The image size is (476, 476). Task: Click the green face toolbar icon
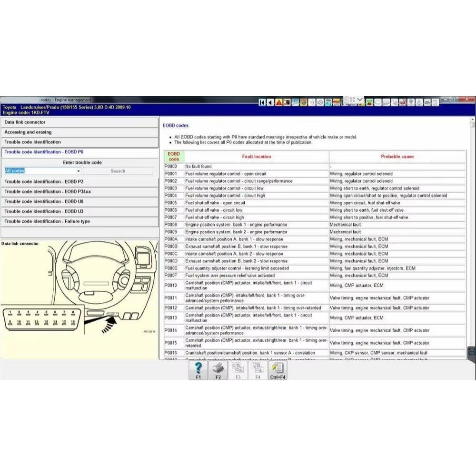(369, 103)
